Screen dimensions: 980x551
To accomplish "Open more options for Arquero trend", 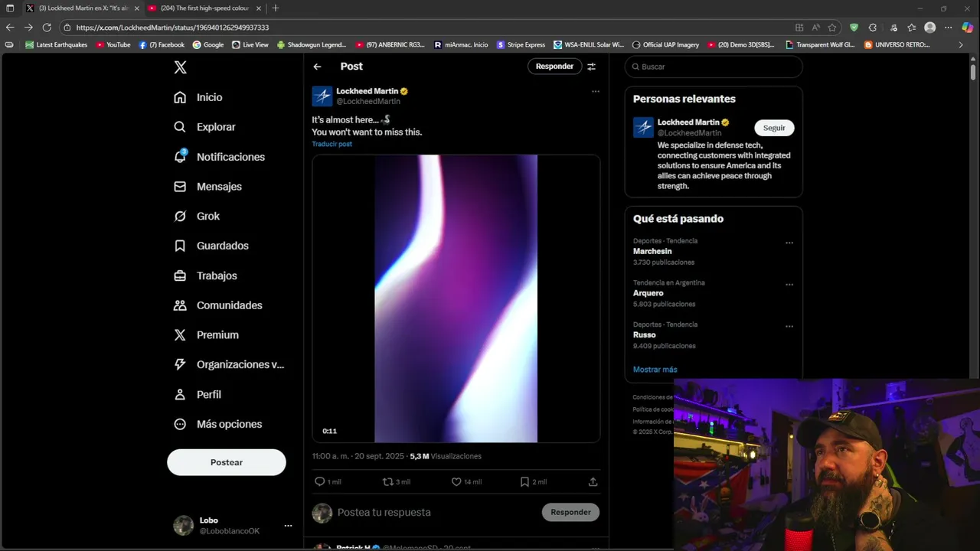I will [x=789, y=285].
